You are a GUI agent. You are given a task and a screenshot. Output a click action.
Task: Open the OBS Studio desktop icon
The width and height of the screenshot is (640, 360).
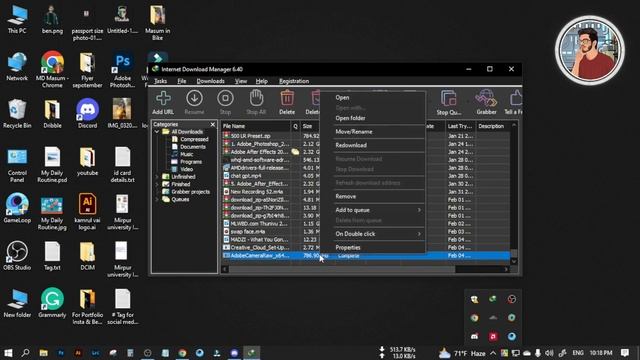coord(17,256)
